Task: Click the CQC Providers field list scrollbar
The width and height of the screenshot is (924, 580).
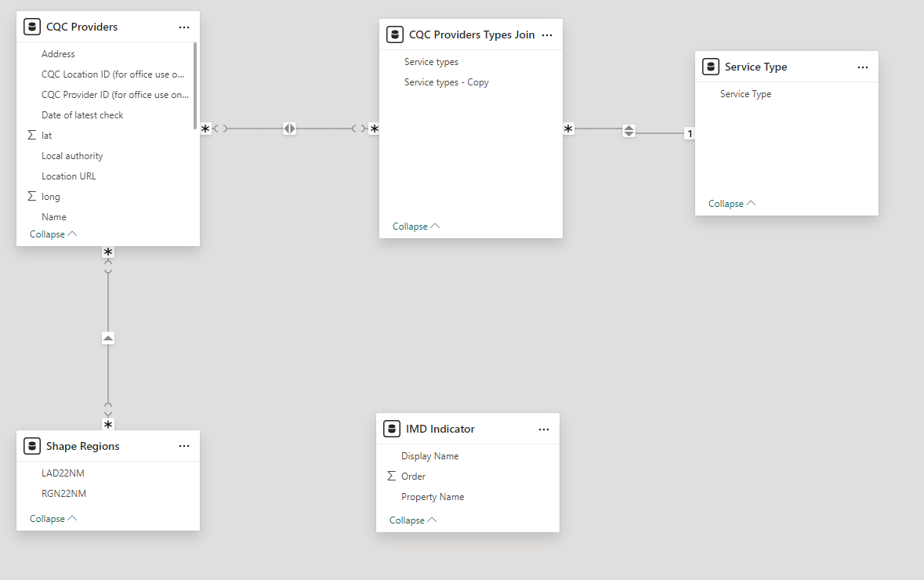Action: point(195,86)
